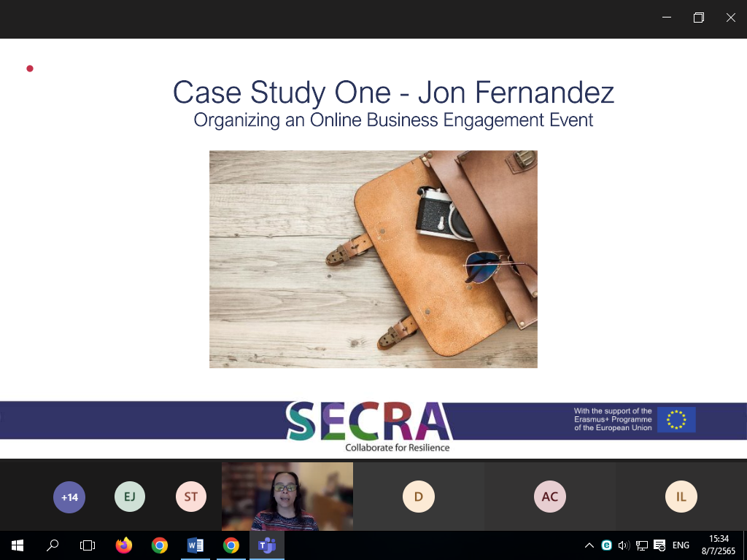Screen dimensions: 747x560
Task: Open the Chrome icon right of Word
Action: 231,545
